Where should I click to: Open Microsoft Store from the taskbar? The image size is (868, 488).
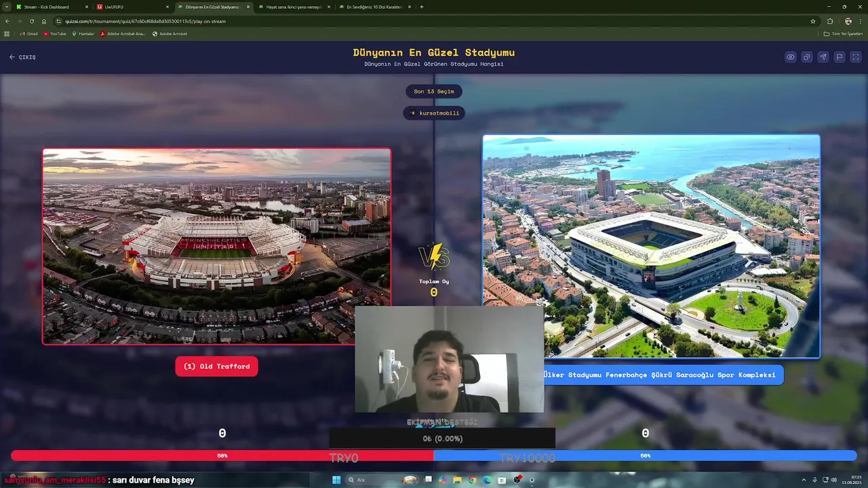tap(502, 480)
